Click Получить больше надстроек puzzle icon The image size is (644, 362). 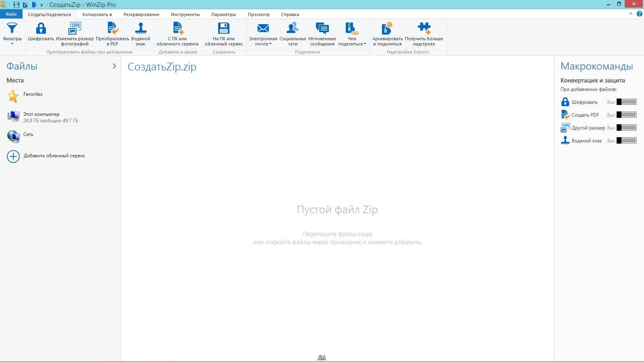coord(424,28)
